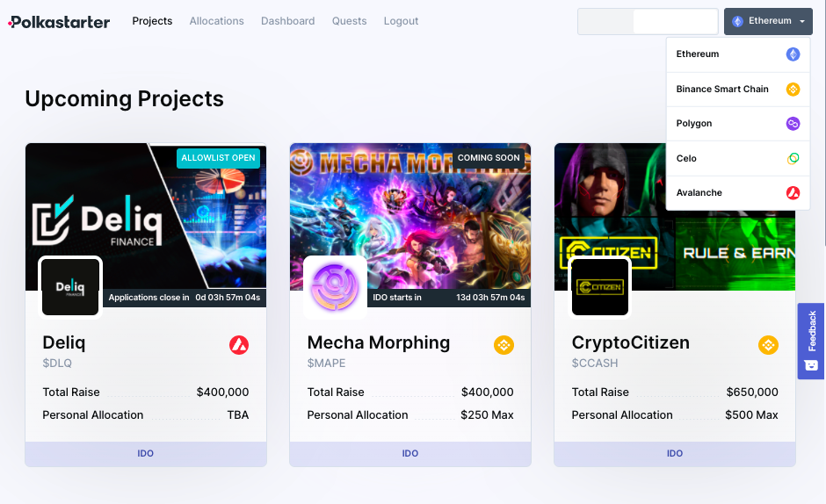Click the Polkastarter logo
This screenshot has height=504, width=826.
pos(59,22)
